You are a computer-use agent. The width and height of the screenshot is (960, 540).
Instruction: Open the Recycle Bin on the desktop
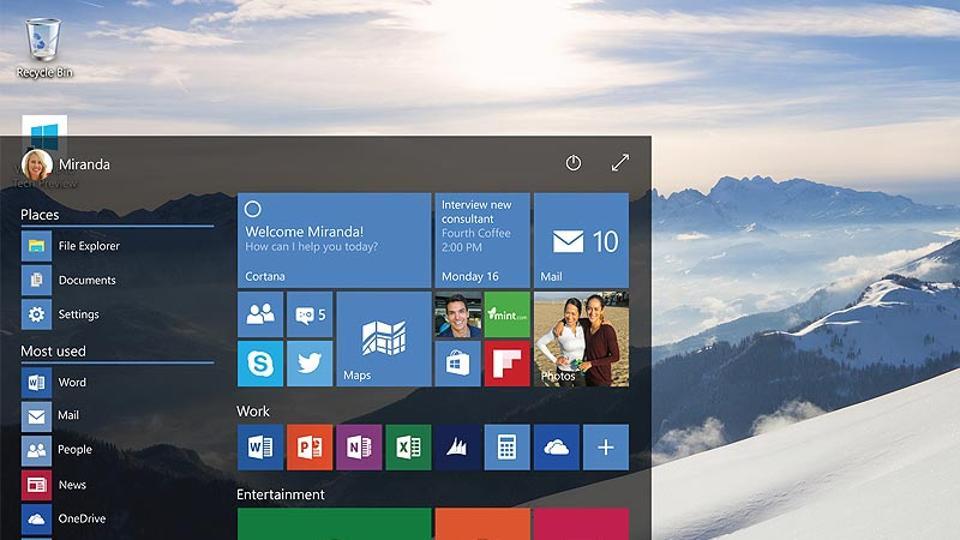point(43,48)
